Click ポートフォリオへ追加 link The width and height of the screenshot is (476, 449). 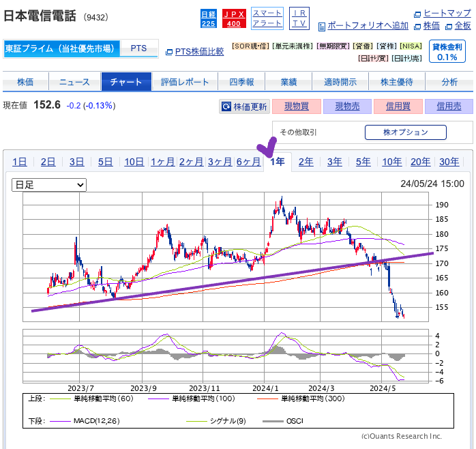[x=368, y=26]
